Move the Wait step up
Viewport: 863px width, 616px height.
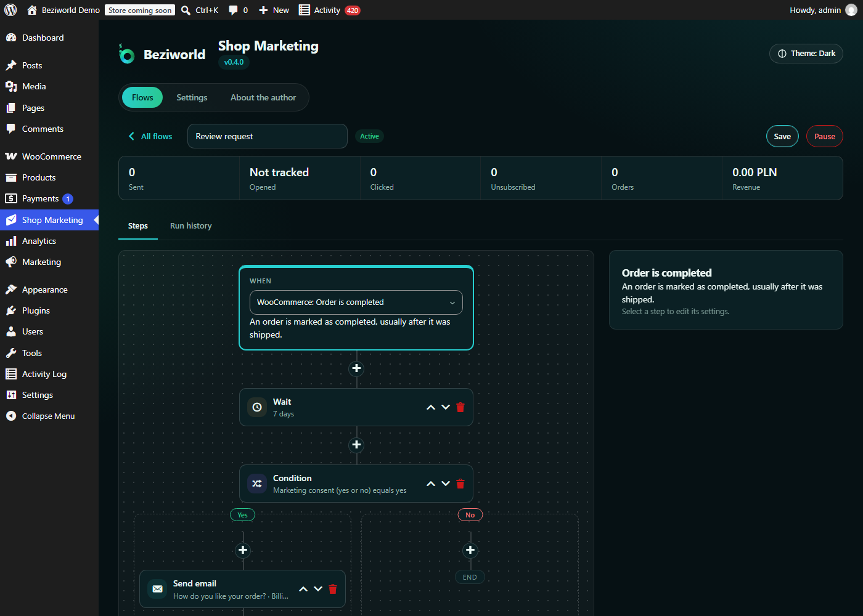point(431,407)
